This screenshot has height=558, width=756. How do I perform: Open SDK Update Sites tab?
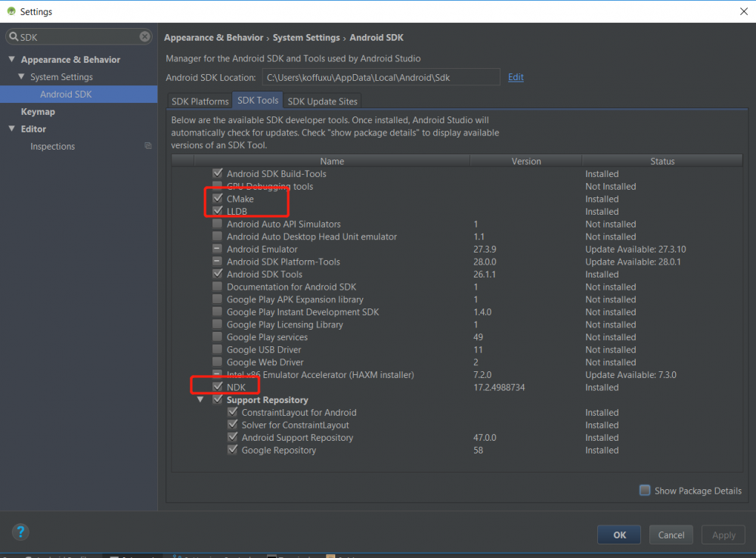322,101
